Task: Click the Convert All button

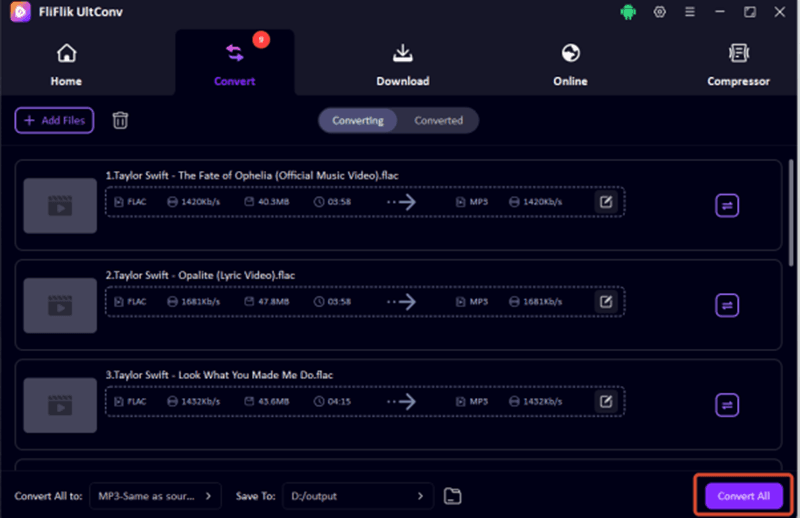Action: [x=744, y=496]
